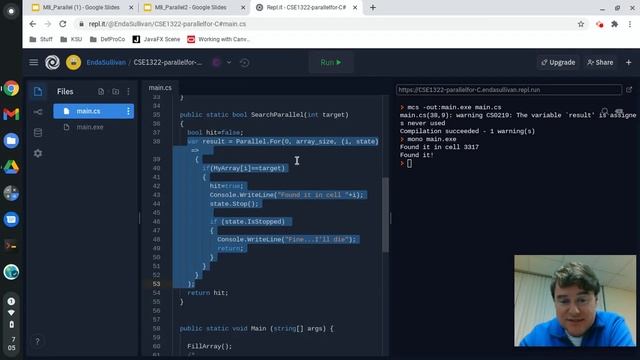Open Chrome from the shelf
Viewport: 640px width, 360px height.
[x=11, y=88]
